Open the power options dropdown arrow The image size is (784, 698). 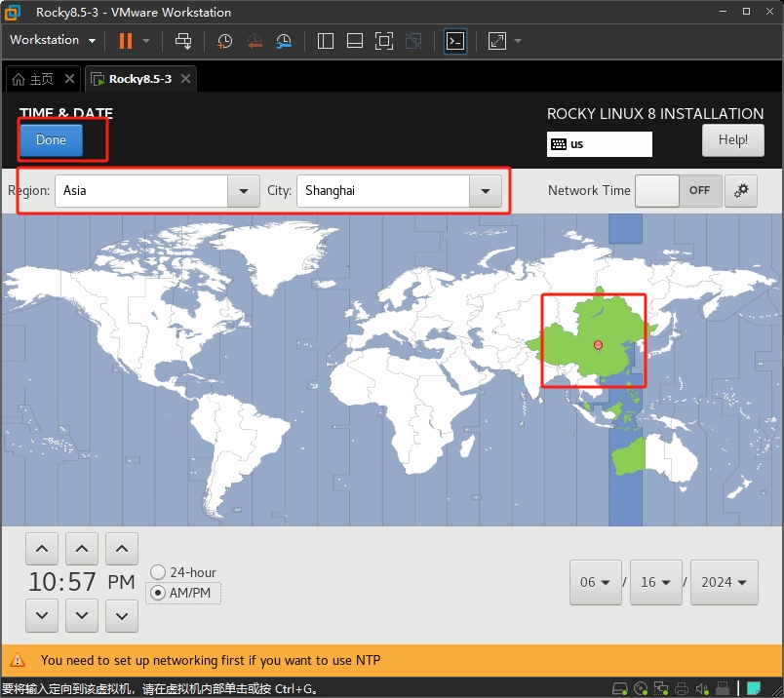[146, 41]
